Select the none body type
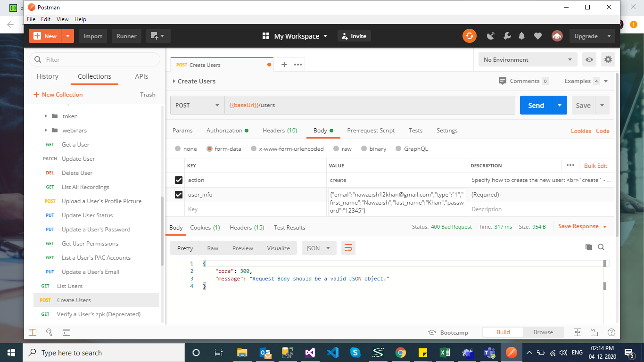The image size is (644, 362). pyautogui.click(x=178, y=148)
